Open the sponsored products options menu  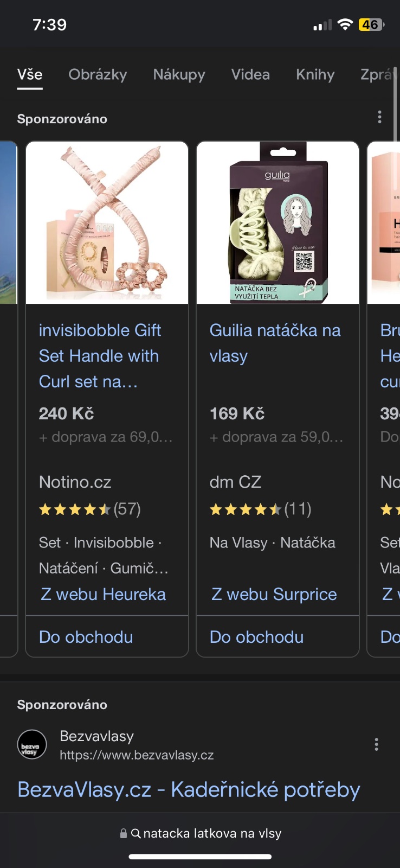coord(379,117)
